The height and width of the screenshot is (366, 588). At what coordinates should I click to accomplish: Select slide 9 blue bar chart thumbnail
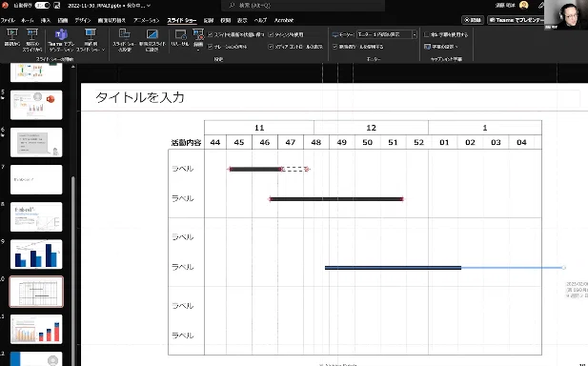[x=36, y=254]
